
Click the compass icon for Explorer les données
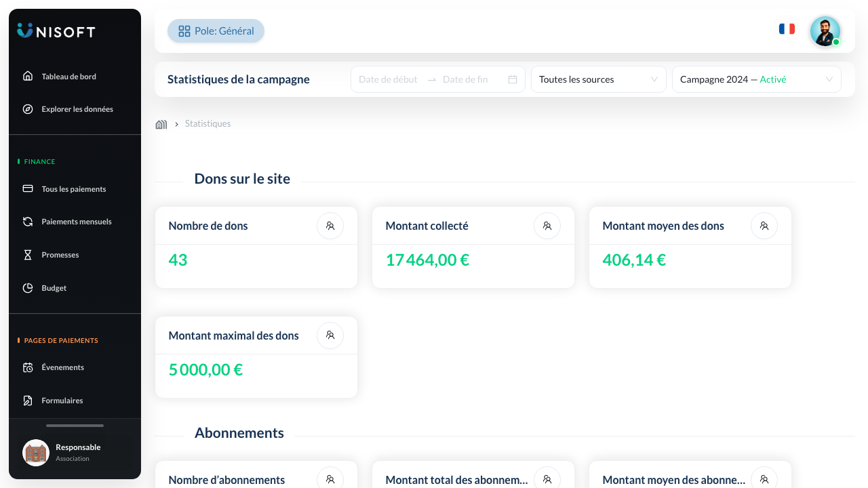tap(28, 109)
